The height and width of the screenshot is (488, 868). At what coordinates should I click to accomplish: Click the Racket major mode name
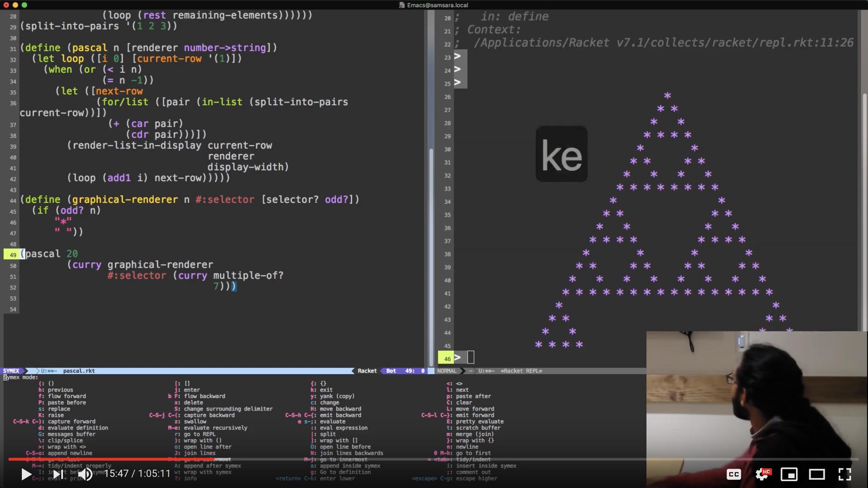click(367, 371)
